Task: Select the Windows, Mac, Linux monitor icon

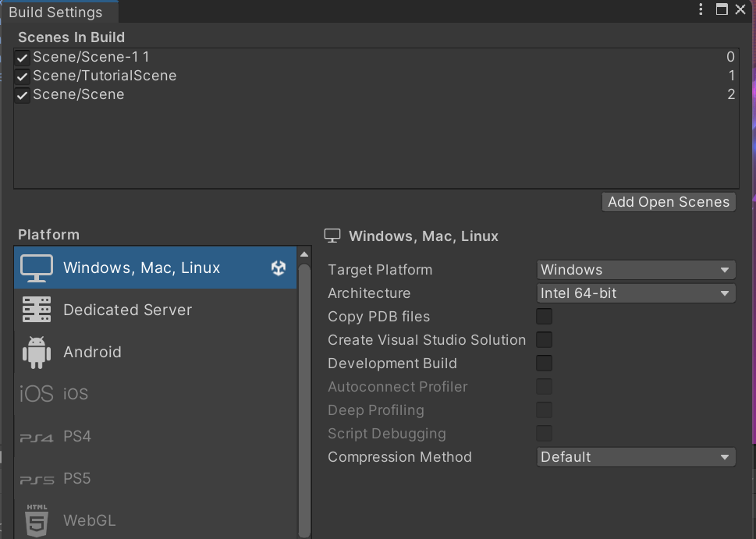Action: tap(36, 268)
